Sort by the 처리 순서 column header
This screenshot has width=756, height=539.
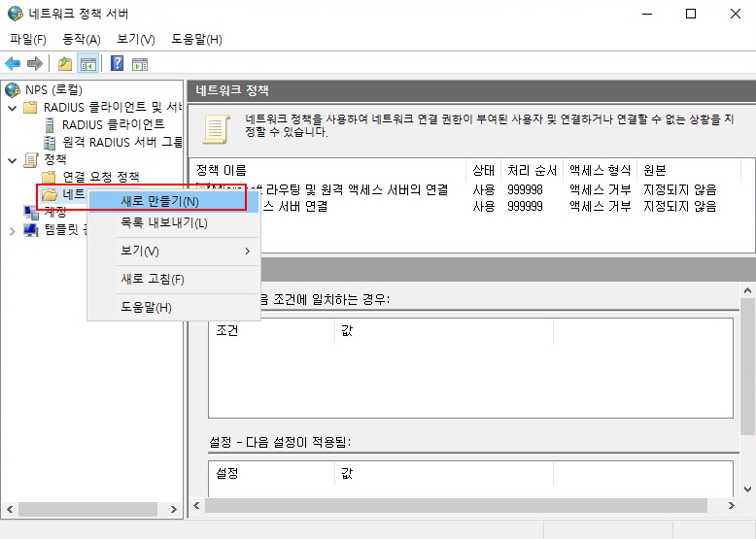[532, 171]
